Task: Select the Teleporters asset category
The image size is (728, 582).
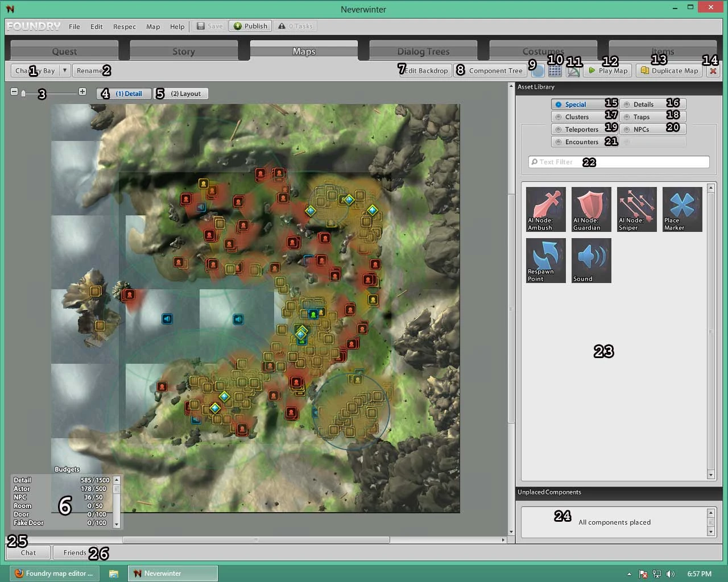Action: (584, 129)
